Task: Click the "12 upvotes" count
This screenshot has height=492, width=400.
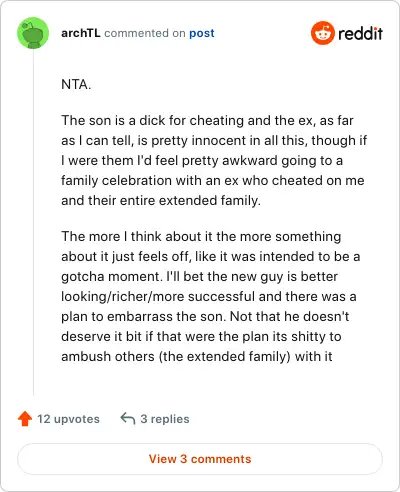Action: tap(68, 419)
